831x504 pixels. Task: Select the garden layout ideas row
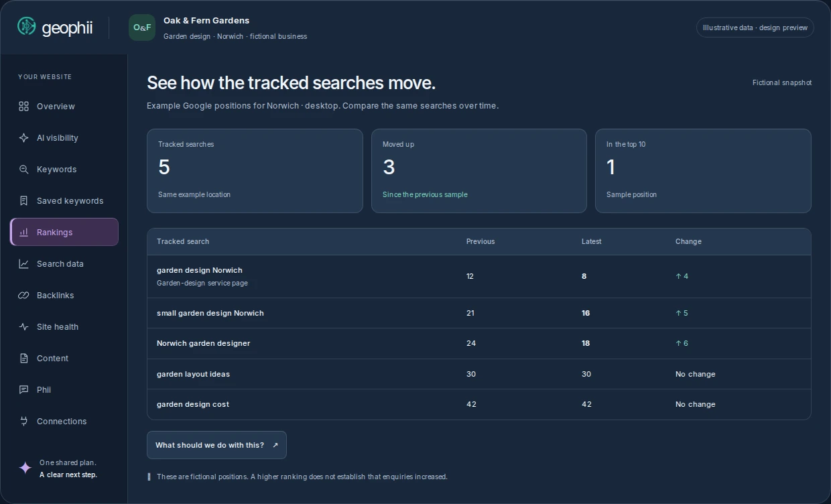coord(479,374)
